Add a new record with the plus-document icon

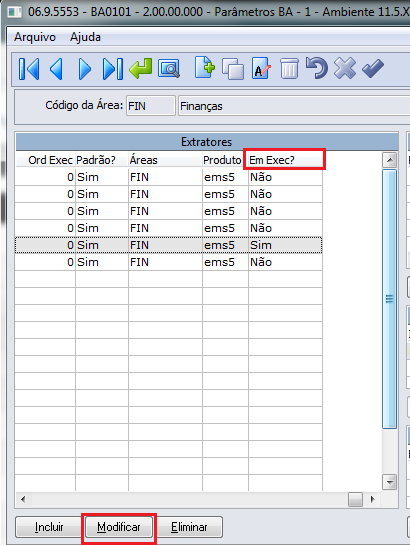(204, 67)
